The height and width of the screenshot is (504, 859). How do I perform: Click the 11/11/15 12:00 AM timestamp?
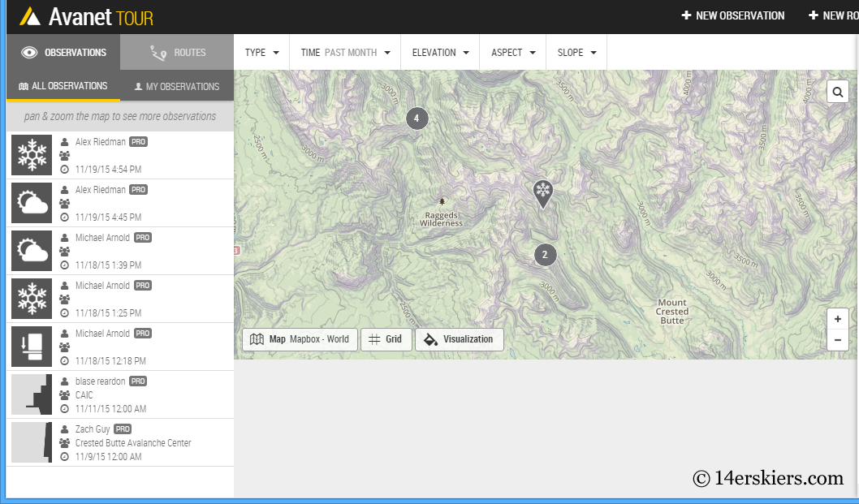[x=110, y=409]
